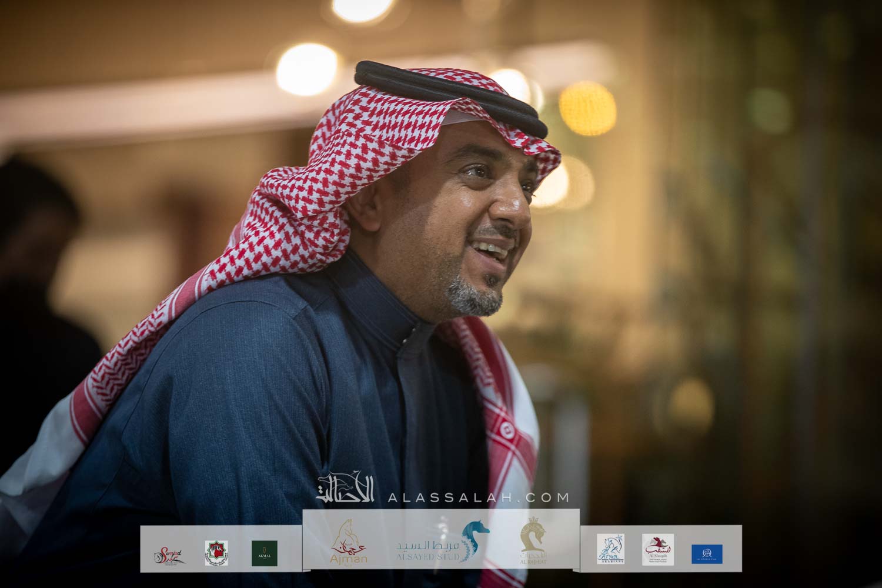The image size is (882, 588).
Task: Select the Aryam Arabians logo
Action: tap(610, 549)
